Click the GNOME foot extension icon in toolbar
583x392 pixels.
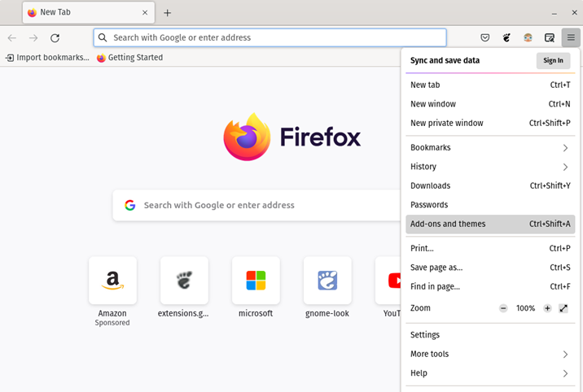(x=506, y=37)
